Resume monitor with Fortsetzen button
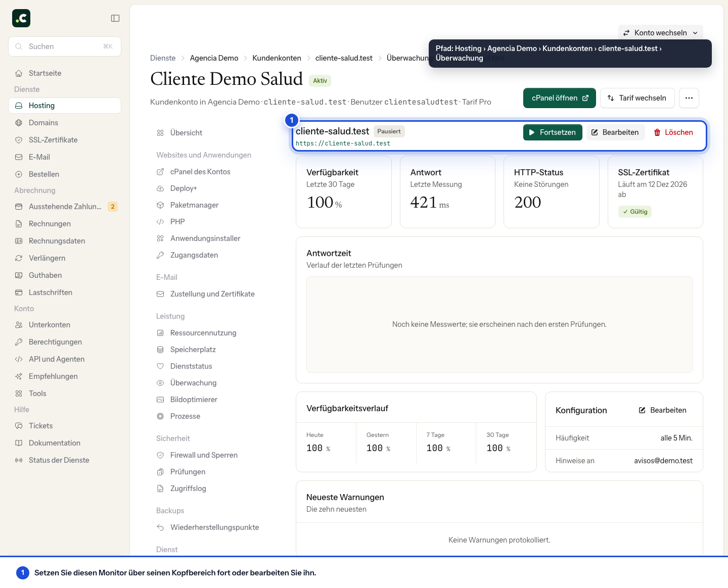Viewport: 728px width, 588px height. [x=553, y=132]
